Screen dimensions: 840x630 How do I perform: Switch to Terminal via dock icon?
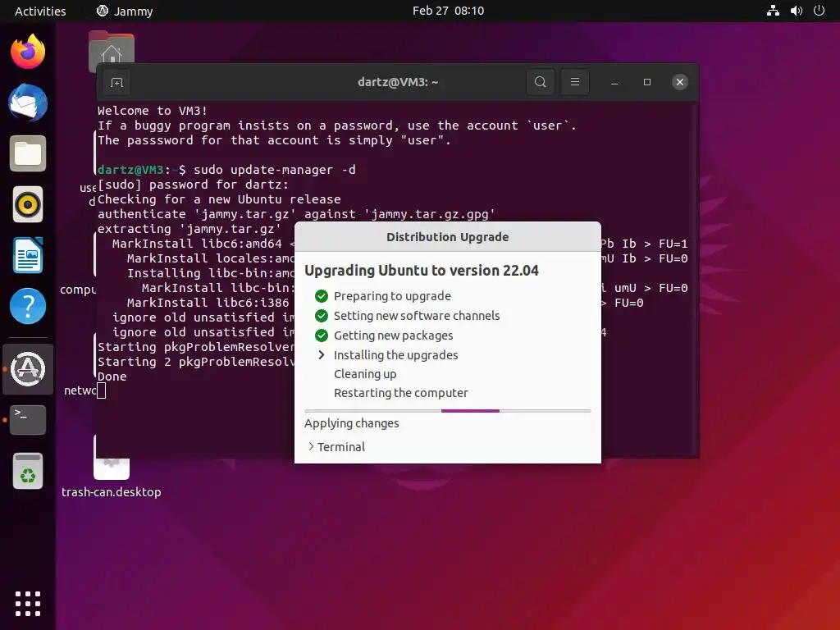click(28, 420)
